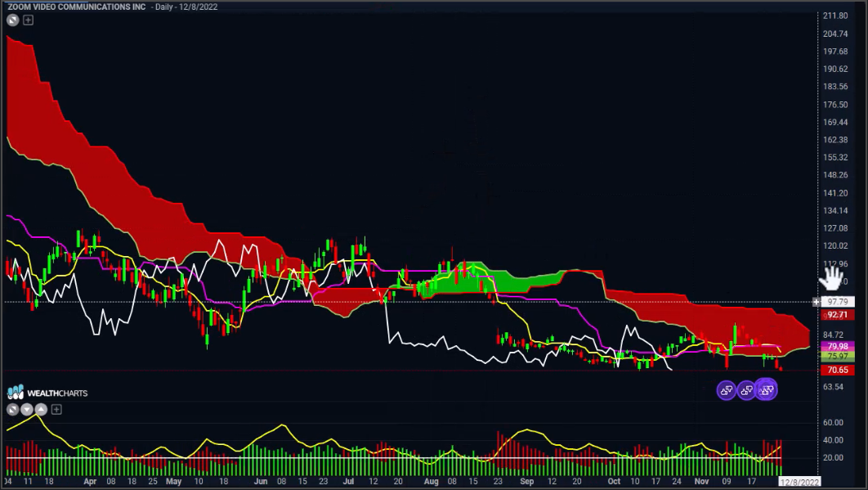The width and height of the screenshot is (868, 490).
Task: Move indicator panel down with down-arrow icon
Action: 28,409
